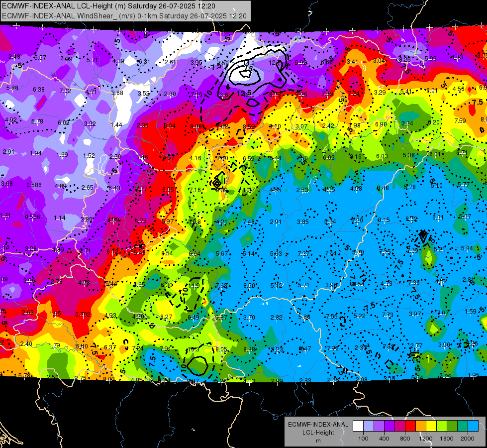Click the 2.35 wind shear value

click(143, 125)
